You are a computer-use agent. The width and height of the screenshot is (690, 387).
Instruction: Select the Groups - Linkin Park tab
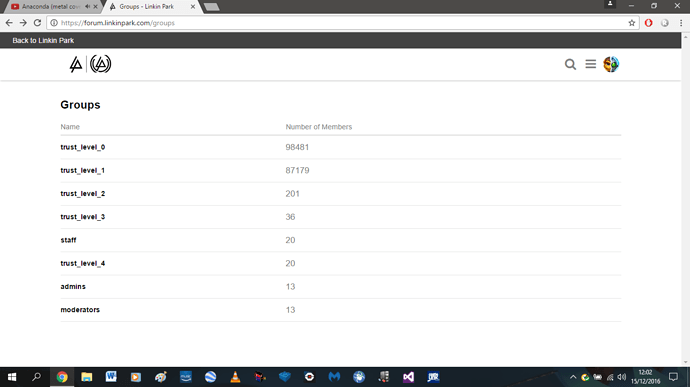152,7
